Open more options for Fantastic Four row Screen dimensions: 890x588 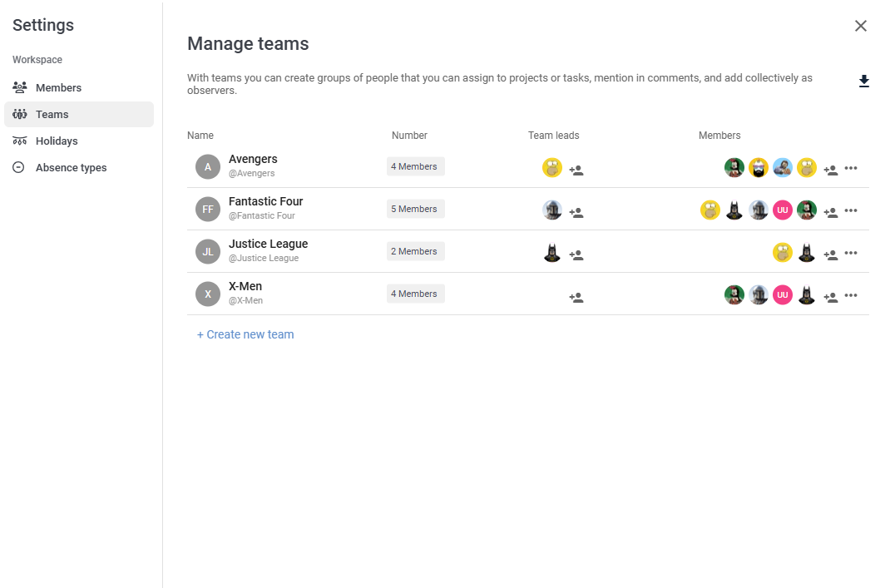click(851, 210)
